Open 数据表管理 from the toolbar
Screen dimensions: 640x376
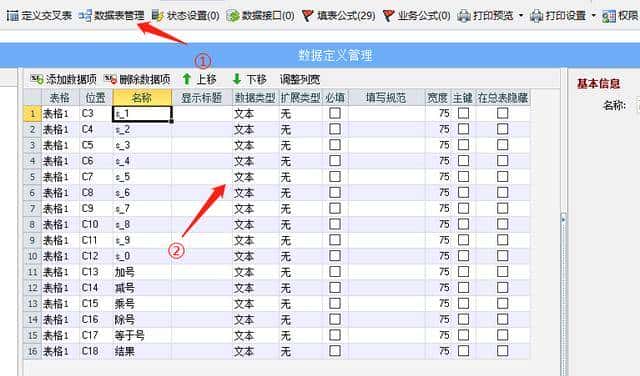(x=111, y=16)
